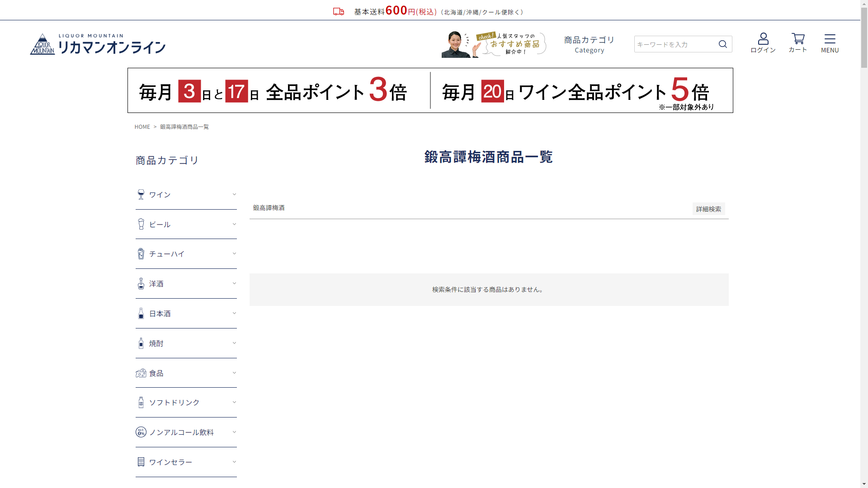Open the login user icon

763,38
